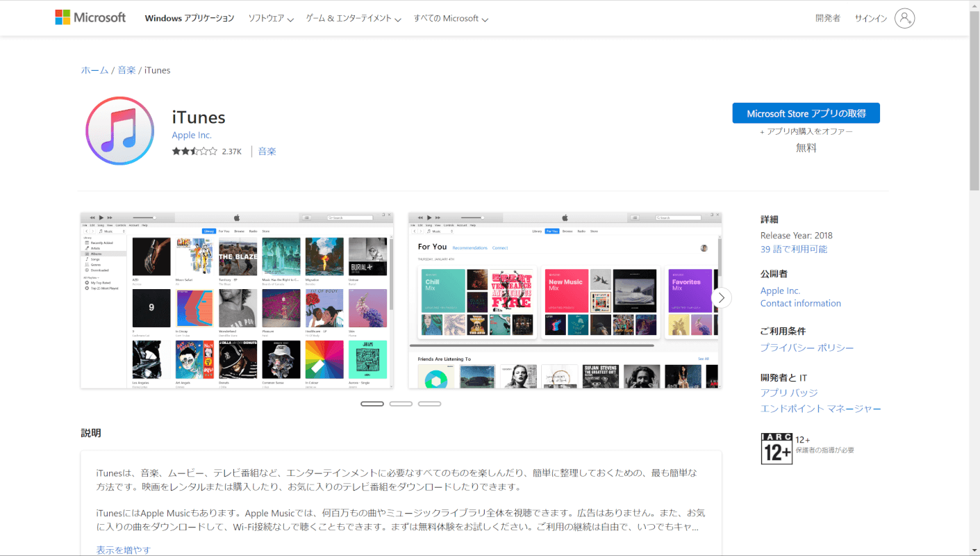This screenshot has width=980, height=556.
Task: Select the second carousel page indicator
Action: point(401,404)
